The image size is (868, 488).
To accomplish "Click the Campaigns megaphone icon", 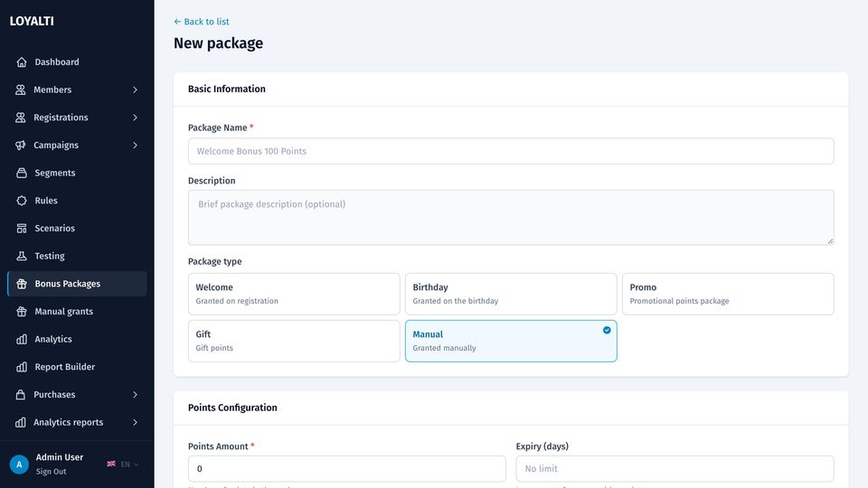I will pos(21,145).
